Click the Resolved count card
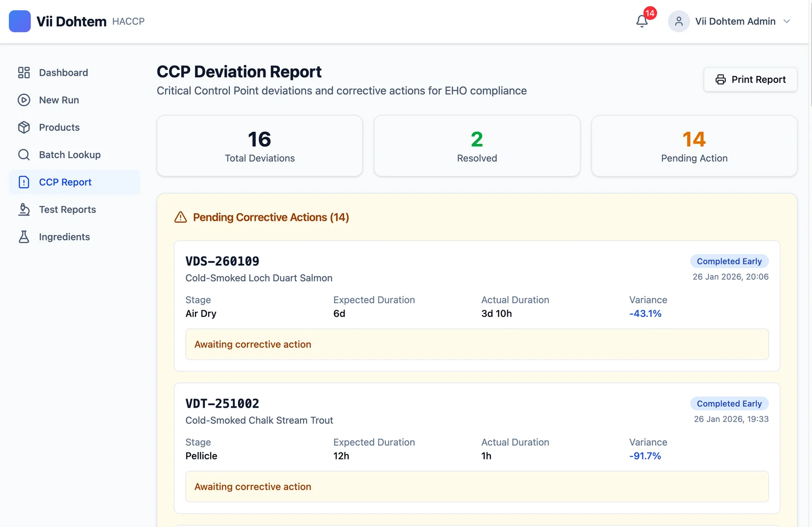 (477, 146)
